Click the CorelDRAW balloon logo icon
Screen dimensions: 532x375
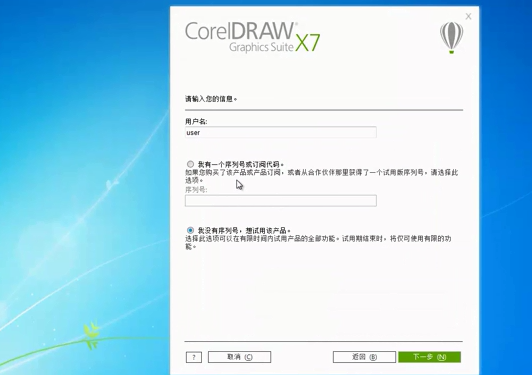(451, 37)
